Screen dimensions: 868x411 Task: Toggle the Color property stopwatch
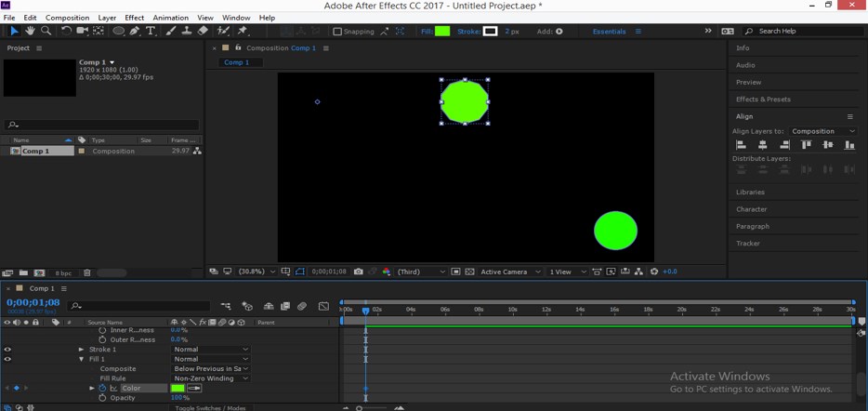point(102,389)
